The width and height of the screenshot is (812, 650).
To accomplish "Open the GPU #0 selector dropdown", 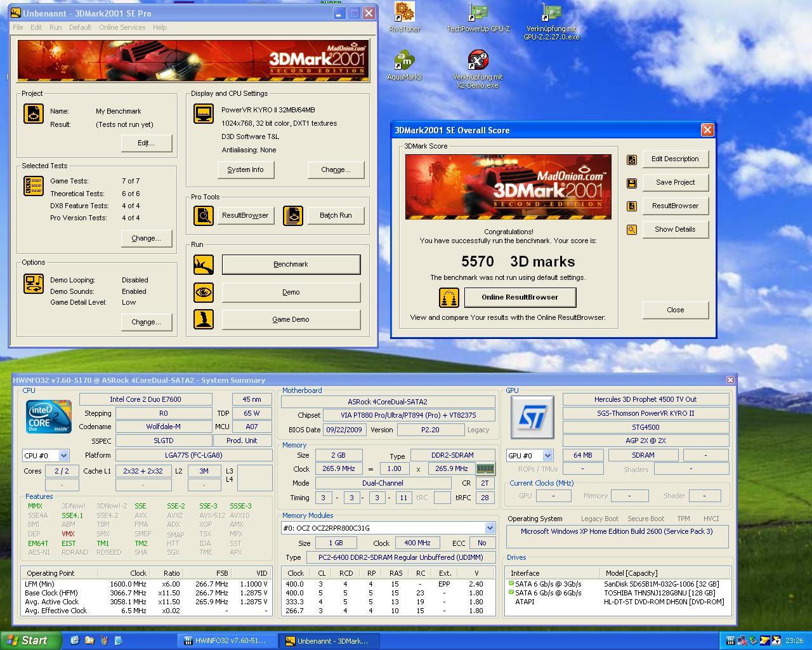I will pos(547,455).
